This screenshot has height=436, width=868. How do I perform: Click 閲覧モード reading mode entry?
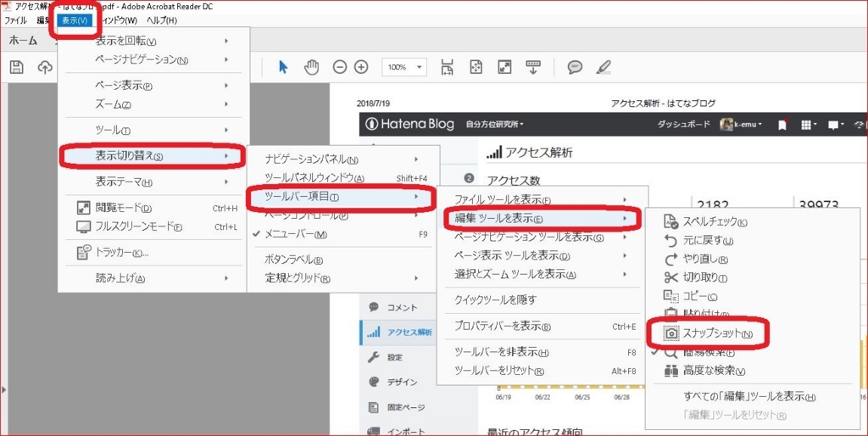[153, 209]
